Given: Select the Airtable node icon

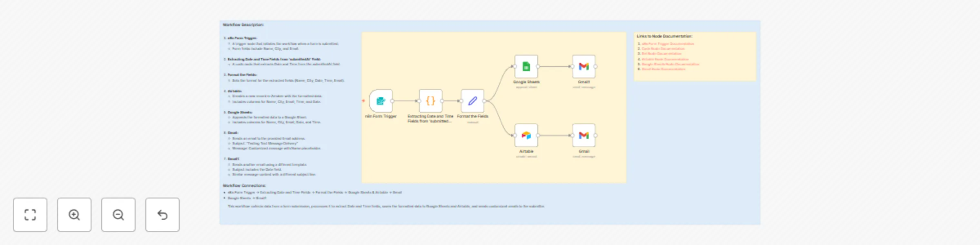Looking at the screenshot, I should (x=526, y=135).
